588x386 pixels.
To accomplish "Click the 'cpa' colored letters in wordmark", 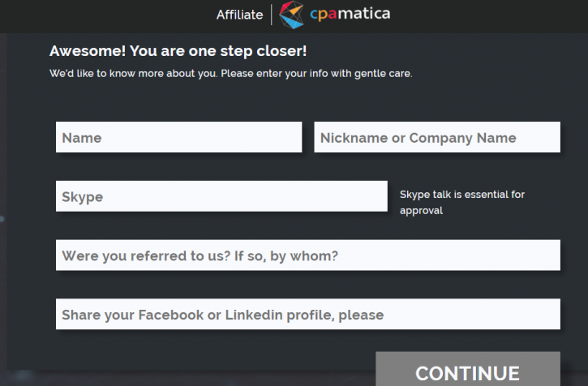I will click(324, 15).
